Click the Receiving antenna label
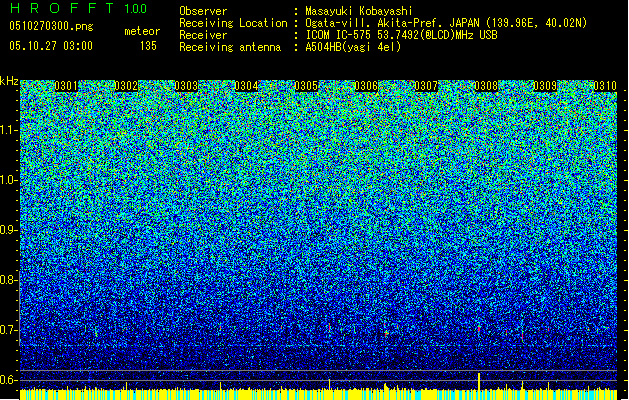Image resolution: width=629 pixels, height=400 pixels. (230, 47)
